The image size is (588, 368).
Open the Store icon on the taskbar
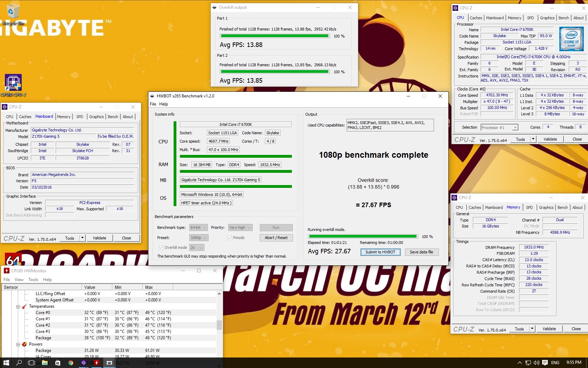tap(58, 363)
